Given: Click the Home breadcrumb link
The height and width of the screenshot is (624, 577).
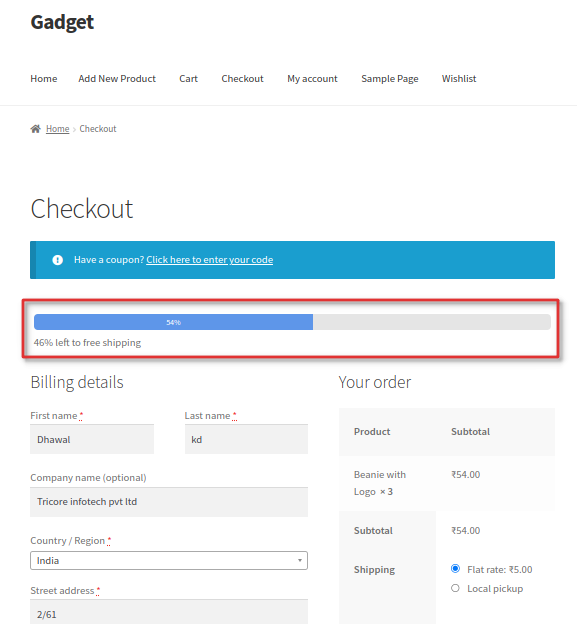Looking at the screenshot, I should point(57,129).
